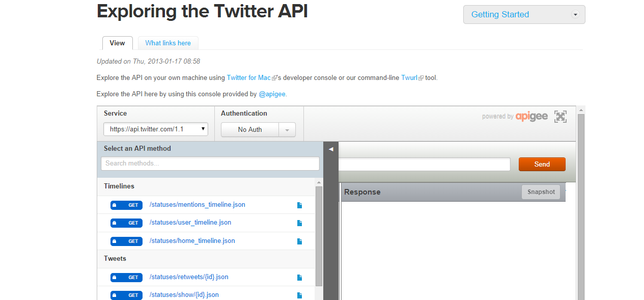Viewport: 644px width, 300px height.
Task: Click the apigee logo
Action: (x=531, y=117)
